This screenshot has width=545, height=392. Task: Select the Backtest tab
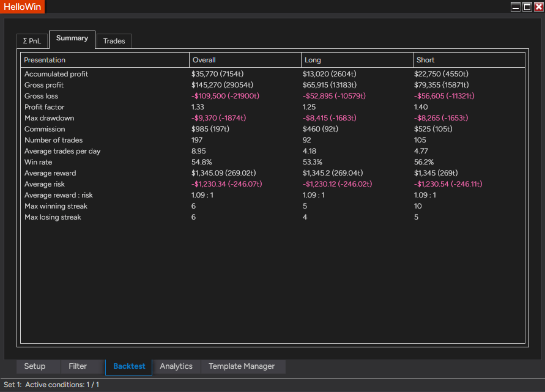[x=129, y=367]
